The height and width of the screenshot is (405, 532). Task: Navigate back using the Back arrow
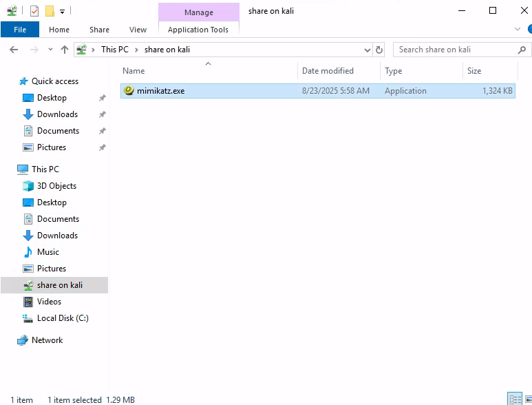[x=14, y=50]
